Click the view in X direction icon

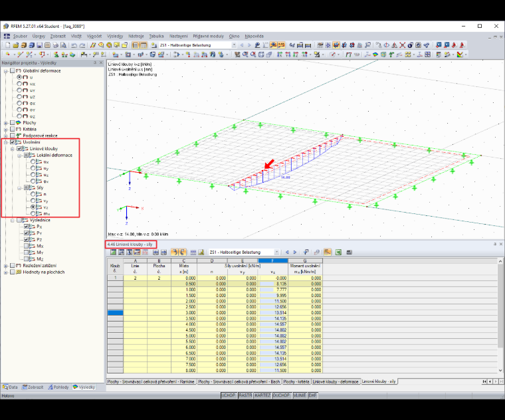point(280,54)
